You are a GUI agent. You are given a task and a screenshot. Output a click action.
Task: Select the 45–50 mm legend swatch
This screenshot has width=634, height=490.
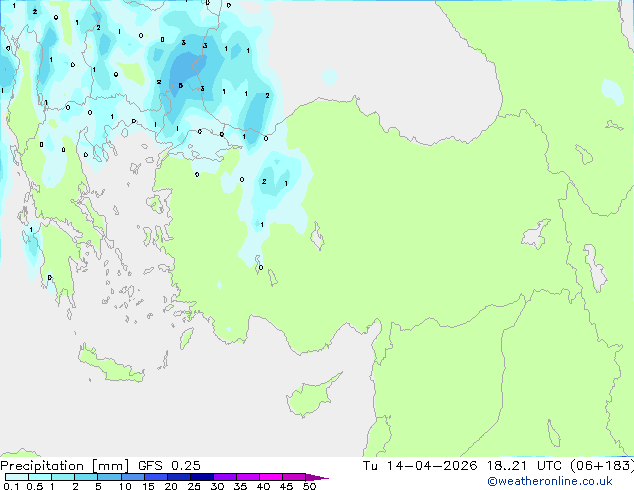(294, 477)
